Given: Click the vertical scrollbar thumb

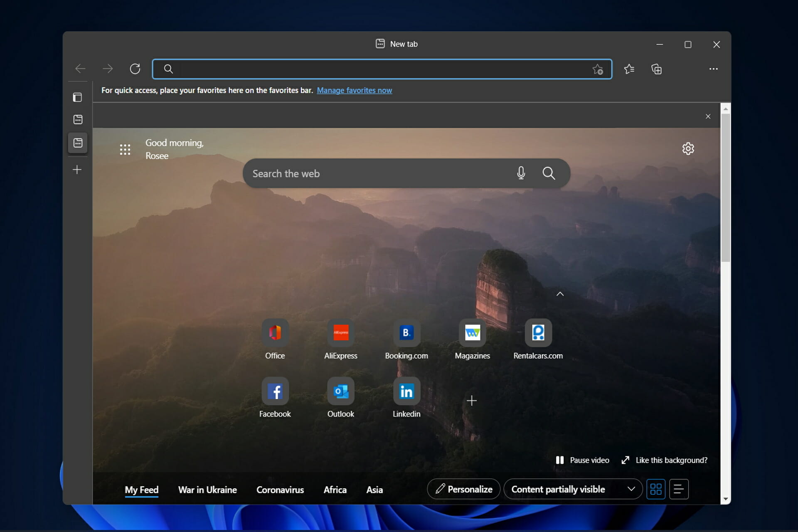Looking at the screenshot, I should [x=726, y=188].
